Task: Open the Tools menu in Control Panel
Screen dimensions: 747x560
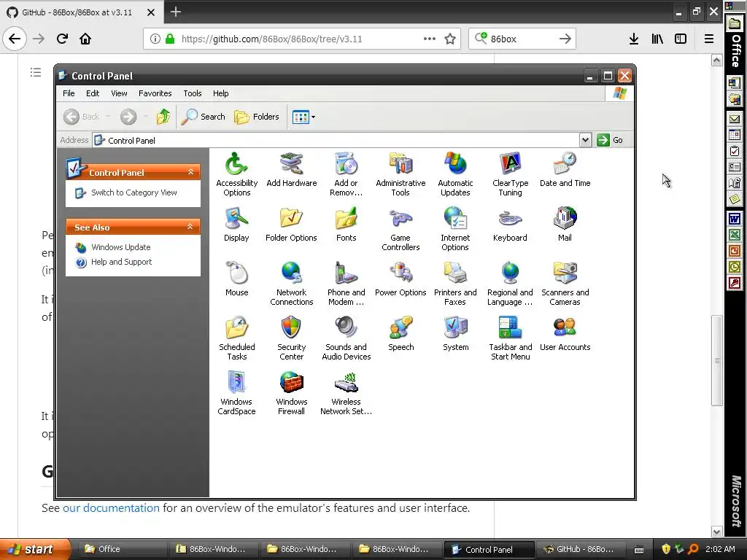Action: click(x=193, y=93)
